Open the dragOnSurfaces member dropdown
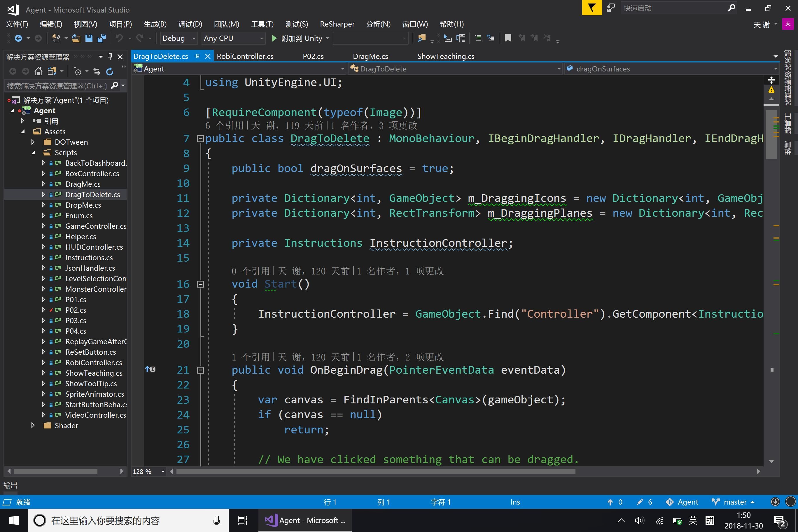Screen dimensions: 798x532 (x=671, y=69)
